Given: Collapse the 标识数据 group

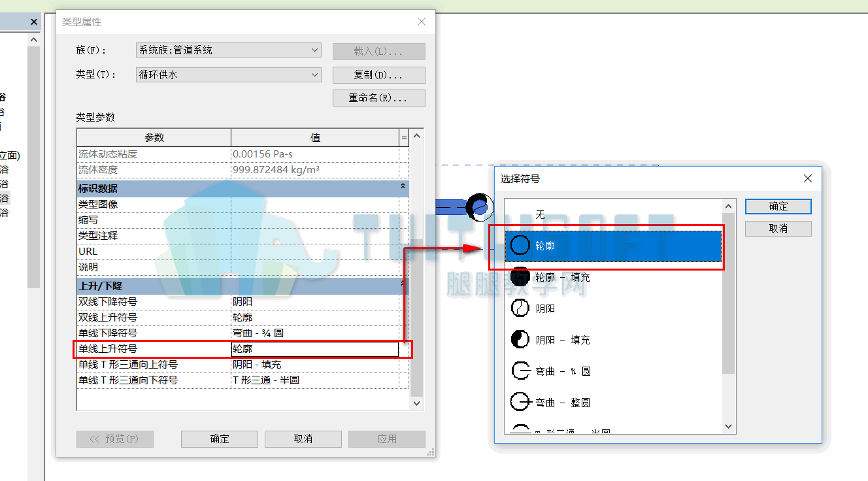Looking at the screenshot, I should [x=403, y=188].
